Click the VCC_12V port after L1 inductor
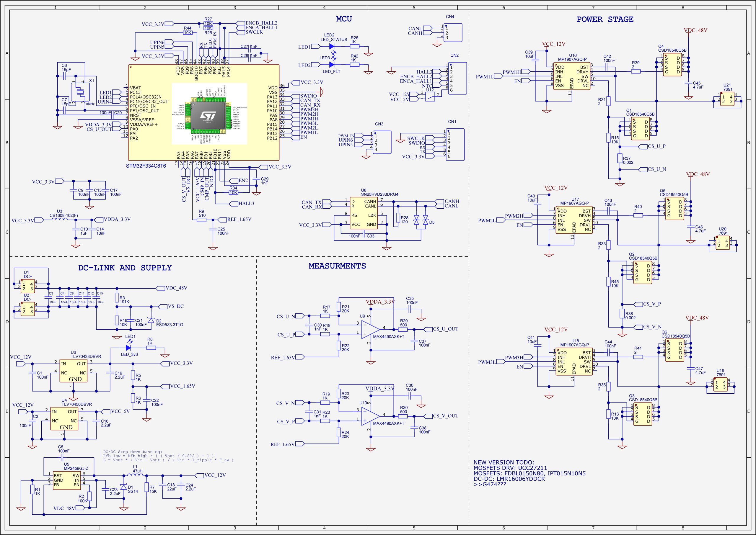756x535 pixels. [211, 475]
